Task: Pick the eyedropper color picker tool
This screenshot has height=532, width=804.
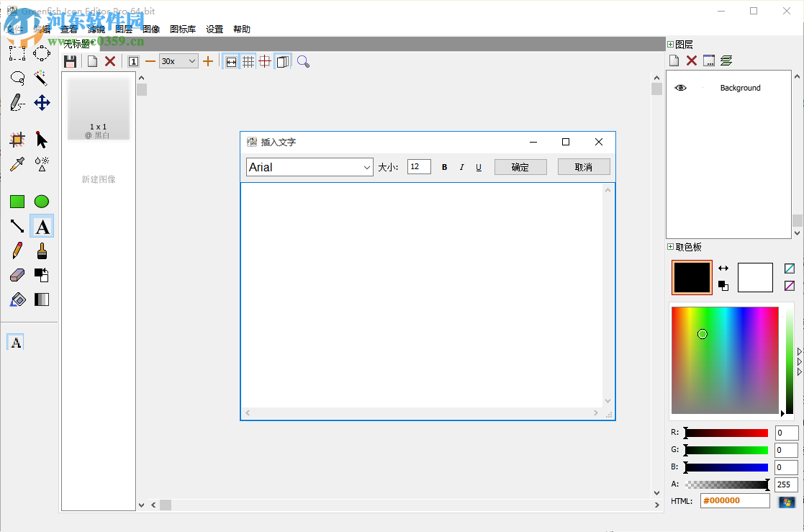Action: (17, 164)
